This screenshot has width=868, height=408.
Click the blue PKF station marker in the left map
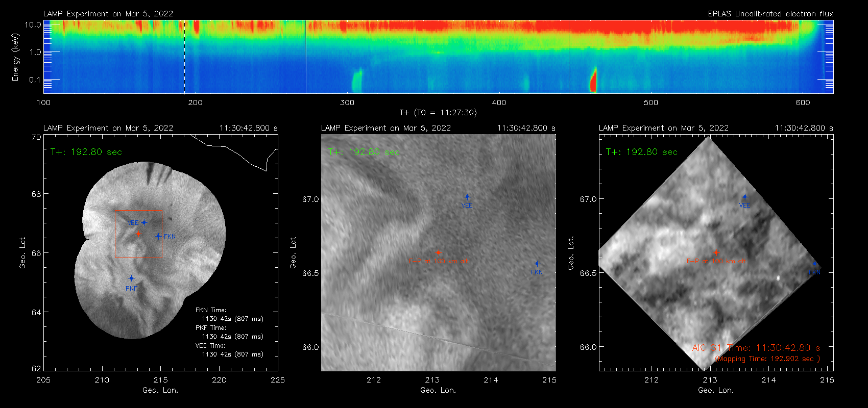click(131, 278)
